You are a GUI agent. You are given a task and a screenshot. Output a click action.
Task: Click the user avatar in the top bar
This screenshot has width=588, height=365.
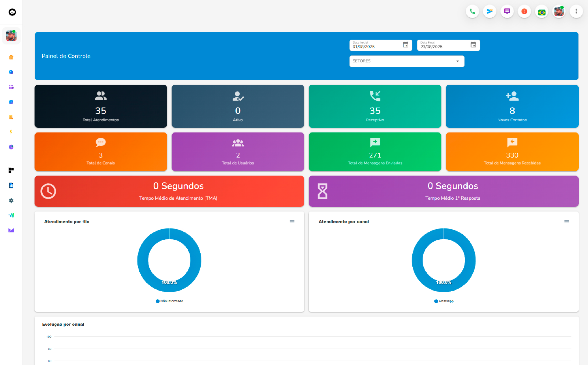pos(559,11)
